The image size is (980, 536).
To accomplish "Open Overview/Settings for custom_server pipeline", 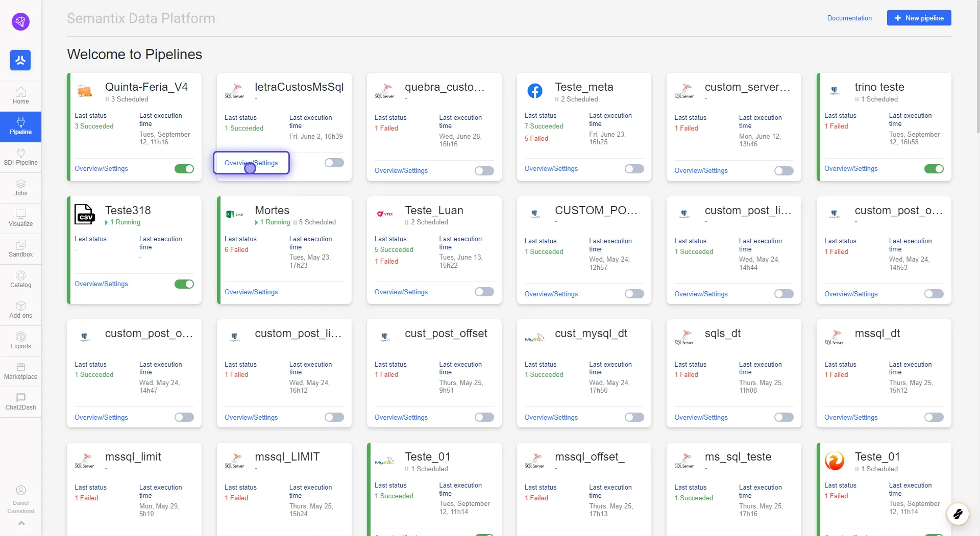I will [x=701, y=170].
